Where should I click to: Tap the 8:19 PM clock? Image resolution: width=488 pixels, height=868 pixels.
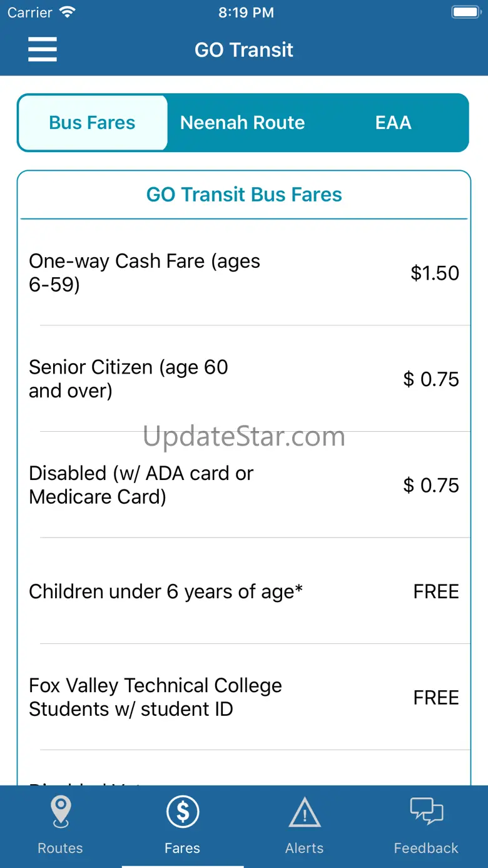(x=246, y=13)
